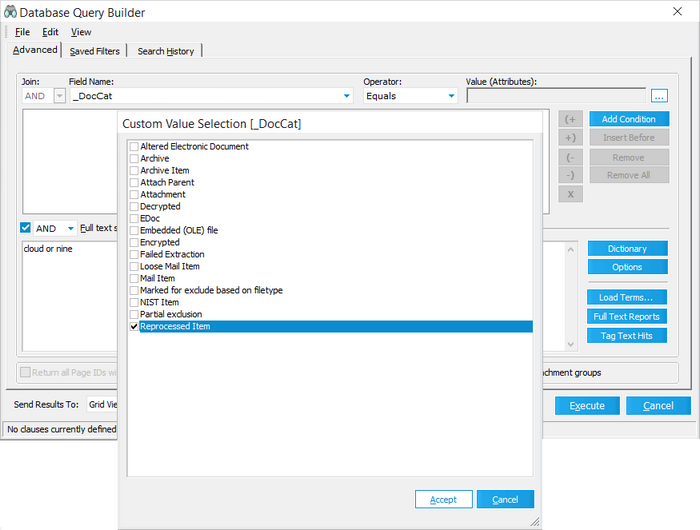Open the Field Name _DocCat dropdown
Screen dimensions: 700x530
346,96
